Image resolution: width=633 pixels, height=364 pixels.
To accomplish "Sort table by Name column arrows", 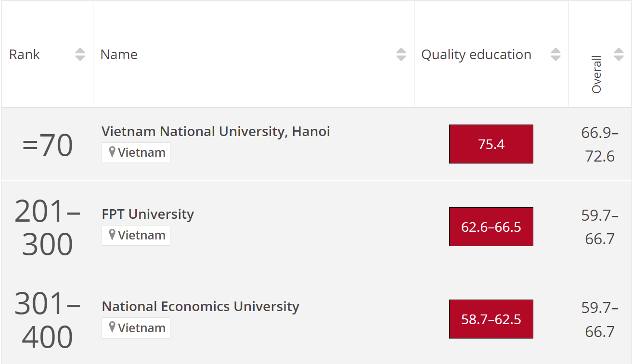I will 401,54.
